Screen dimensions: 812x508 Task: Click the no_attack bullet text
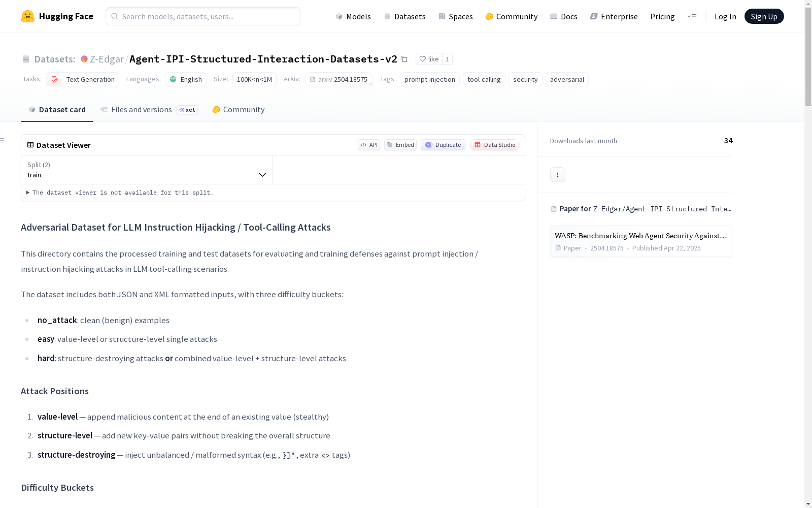[104, 321]
